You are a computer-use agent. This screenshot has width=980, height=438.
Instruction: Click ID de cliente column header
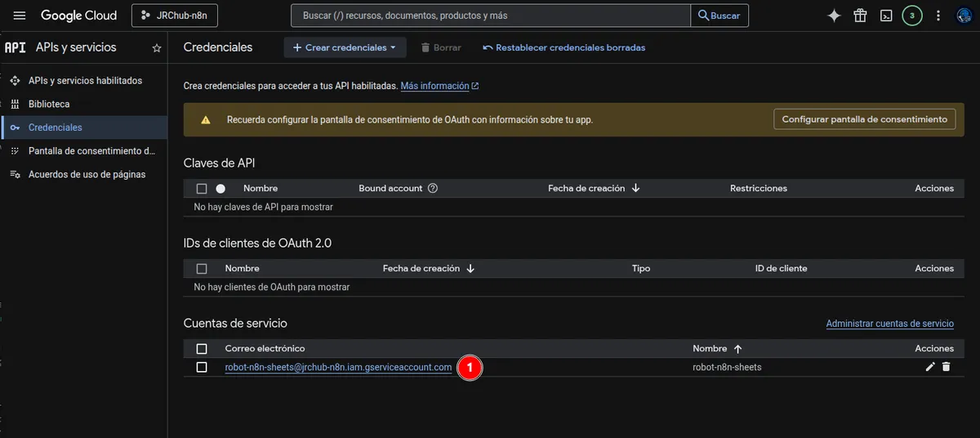[781, 268]
